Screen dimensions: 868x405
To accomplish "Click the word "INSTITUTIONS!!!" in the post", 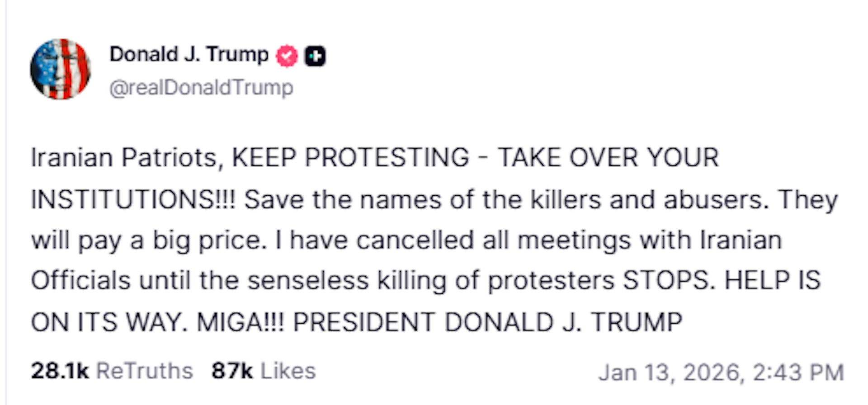I will [133, 199].
